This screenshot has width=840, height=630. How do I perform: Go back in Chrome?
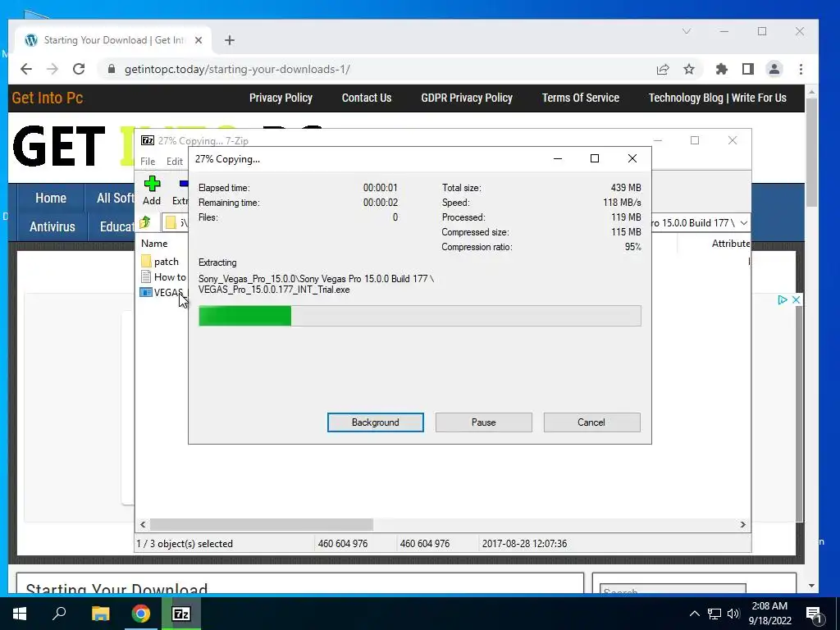point(25,69)
